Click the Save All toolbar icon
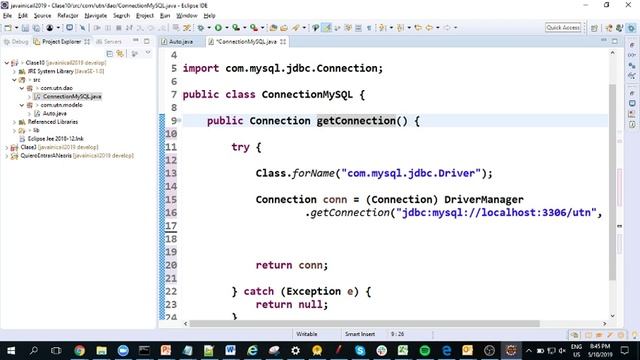The height and width of the screenshot is (360, 640). [36, 28]
